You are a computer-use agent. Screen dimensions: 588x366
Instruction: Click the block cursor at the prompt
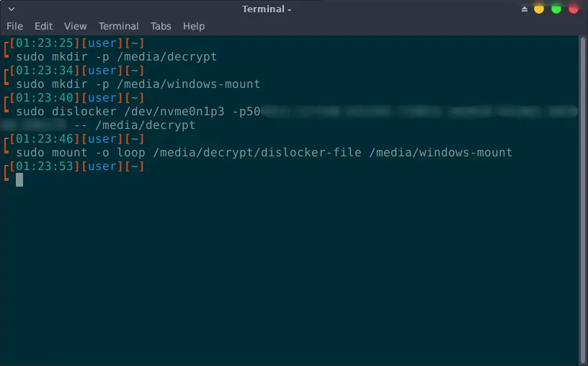coord(19,180)
